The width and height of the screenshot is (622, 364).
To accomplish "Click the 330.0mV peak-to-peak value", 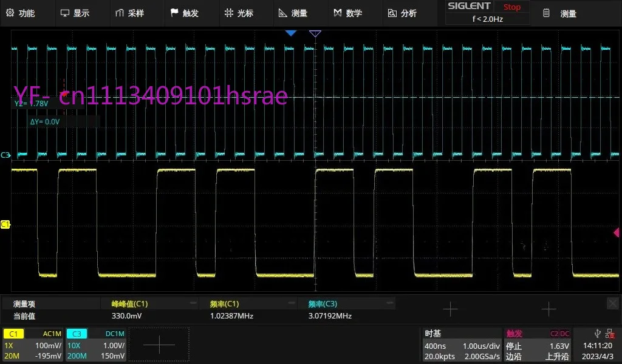I will coord(126,315).
